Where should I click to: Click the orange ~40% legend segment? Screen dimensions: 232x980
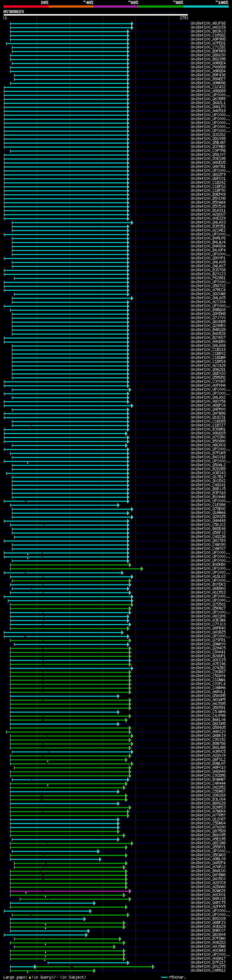(71, 7)
